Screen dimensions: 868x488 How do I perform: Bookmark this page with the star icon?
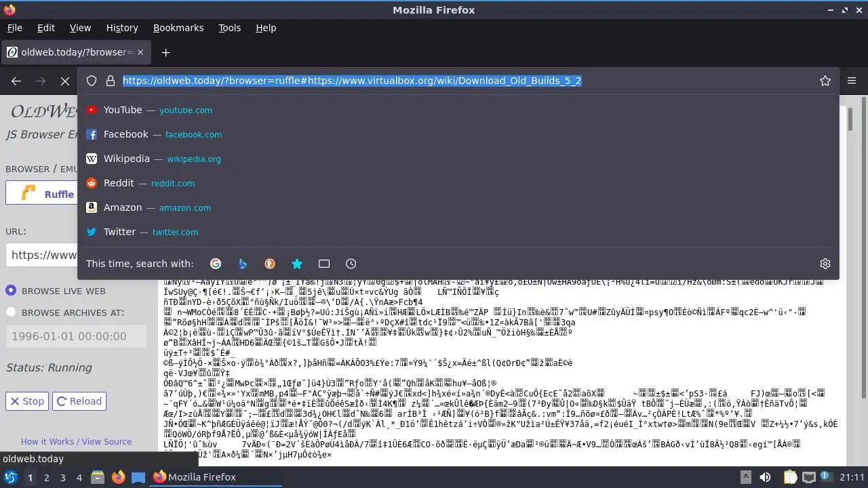(x=825, y=81)
